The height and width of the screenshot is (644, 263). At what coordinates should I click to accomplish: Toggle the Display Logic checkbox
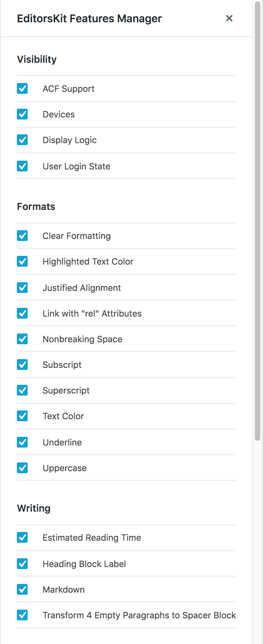coord(23,140)
